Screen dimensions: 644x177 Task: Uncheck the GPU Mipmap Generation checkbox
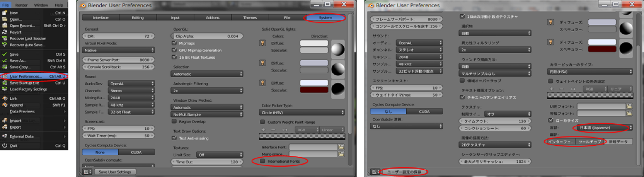[174, 50]
